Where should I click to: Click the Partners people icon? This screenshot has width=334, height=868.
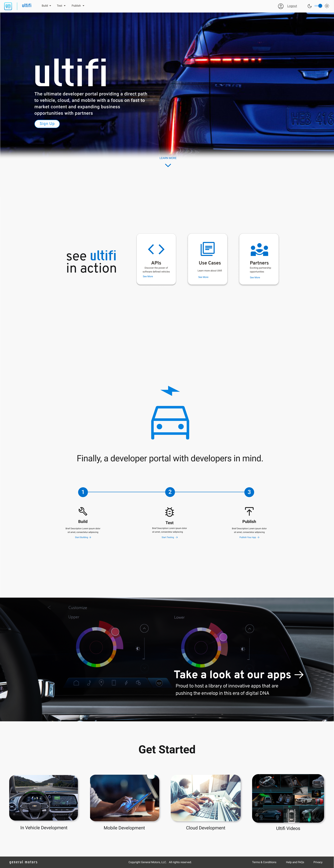pos(259,250)
